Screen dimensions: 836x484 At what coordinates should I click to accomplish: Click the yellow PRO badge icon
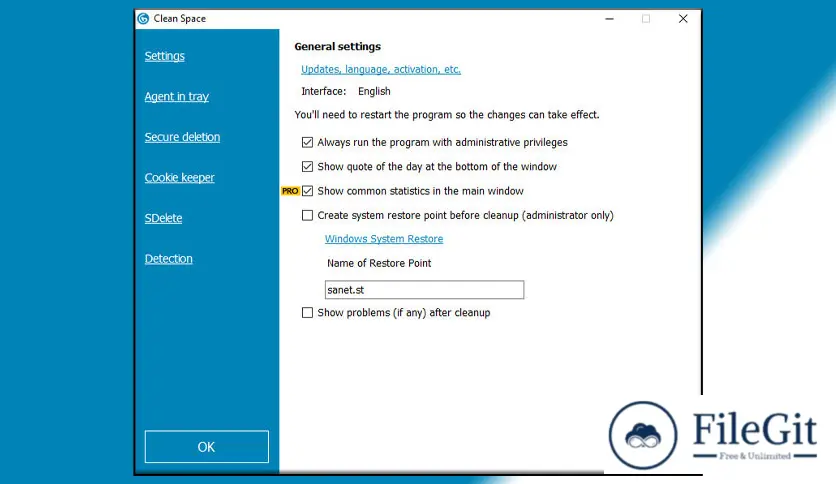[x=290, y=191]
